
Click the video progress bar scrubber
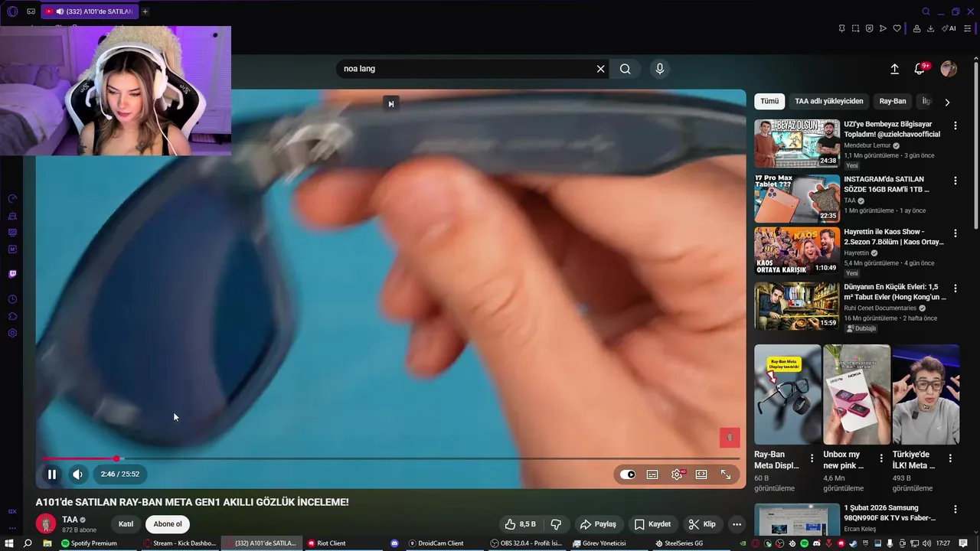pos(116,458)
